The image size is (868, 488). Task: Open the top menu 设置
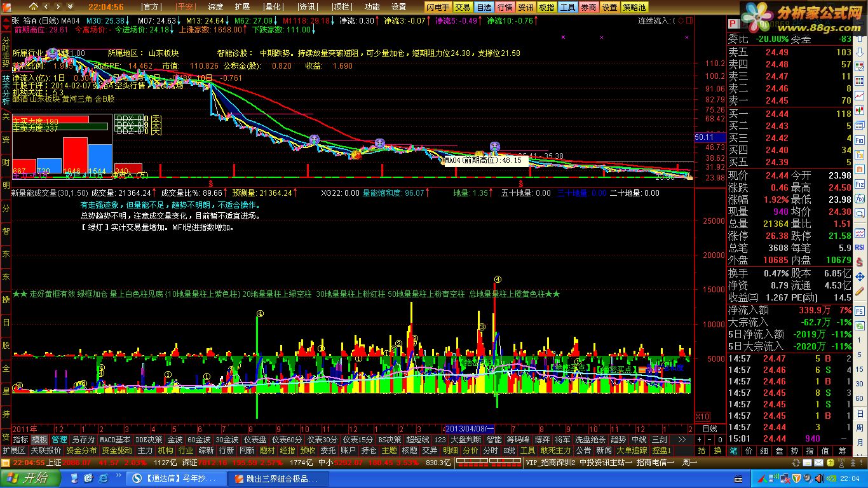point(398,7)
